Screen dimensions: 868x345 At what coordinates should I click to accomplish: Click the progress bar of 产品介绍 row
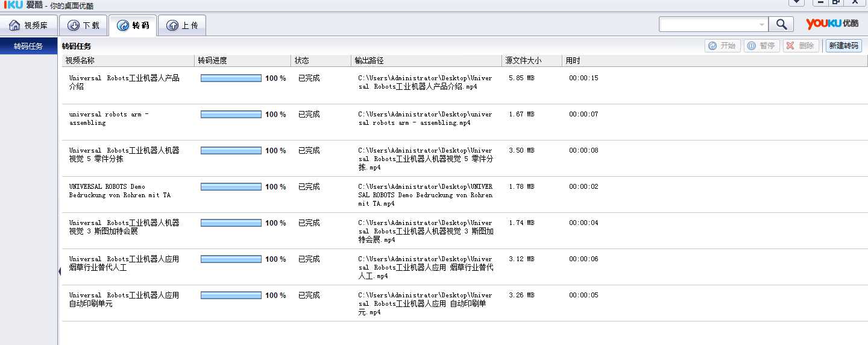click(x=231, y=78)
